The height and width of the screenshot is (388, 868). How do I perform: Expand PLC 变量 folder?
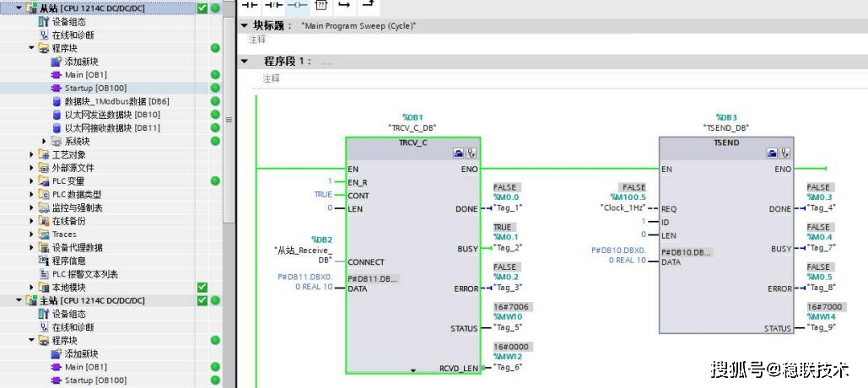[31, 181]
